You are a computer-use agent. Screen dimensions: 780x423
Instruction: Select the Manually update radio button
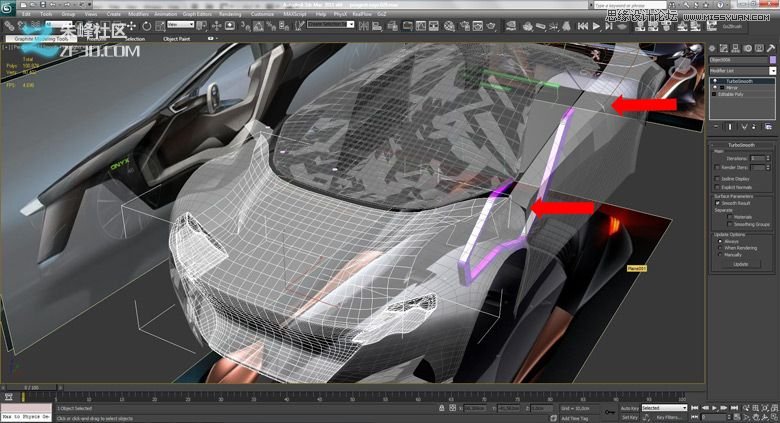[x=720, y=255]
